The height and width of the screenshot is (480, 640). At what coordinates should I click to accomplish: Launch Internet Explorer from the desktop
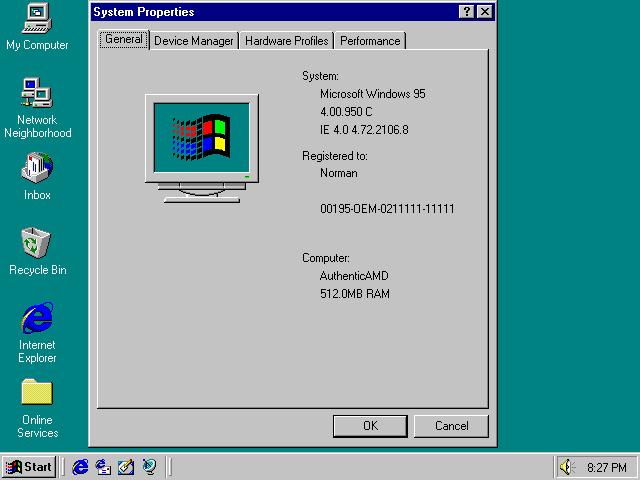(37, 319)
